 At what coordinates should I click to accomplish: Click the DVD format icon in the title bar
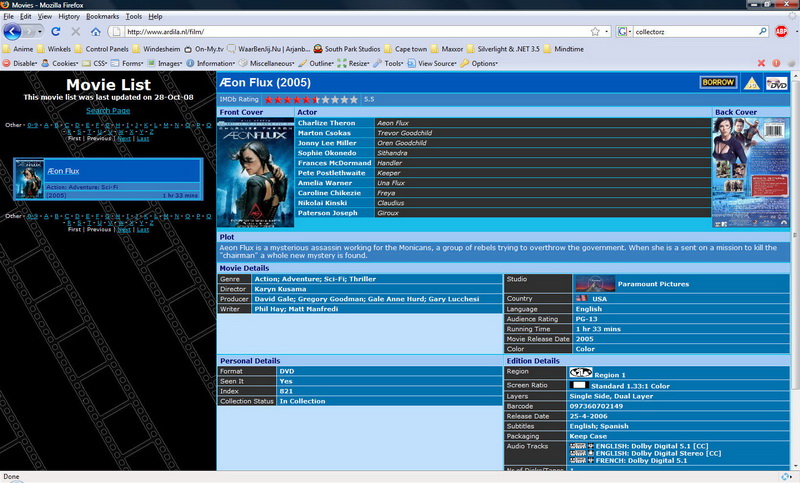click(777, 83)
